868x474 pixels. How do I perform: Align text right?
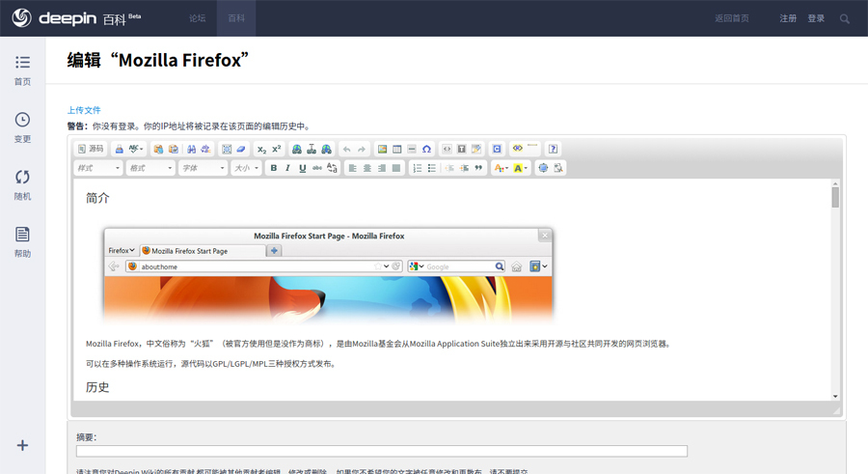[x=382, y=168]
